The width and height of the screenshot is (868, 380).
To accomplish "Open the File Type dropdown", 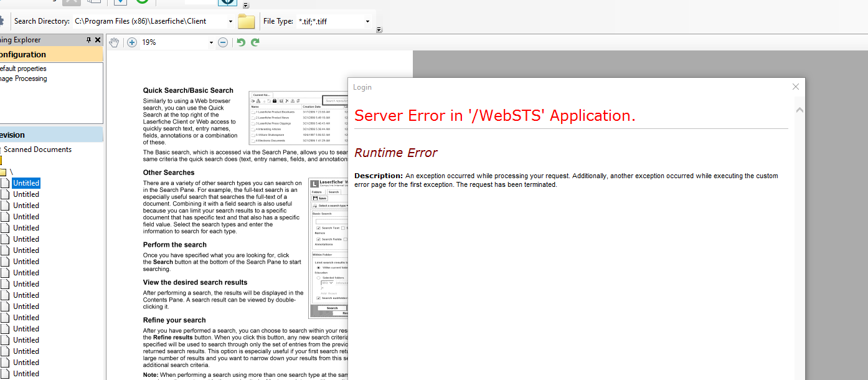I will pos(367,21).
